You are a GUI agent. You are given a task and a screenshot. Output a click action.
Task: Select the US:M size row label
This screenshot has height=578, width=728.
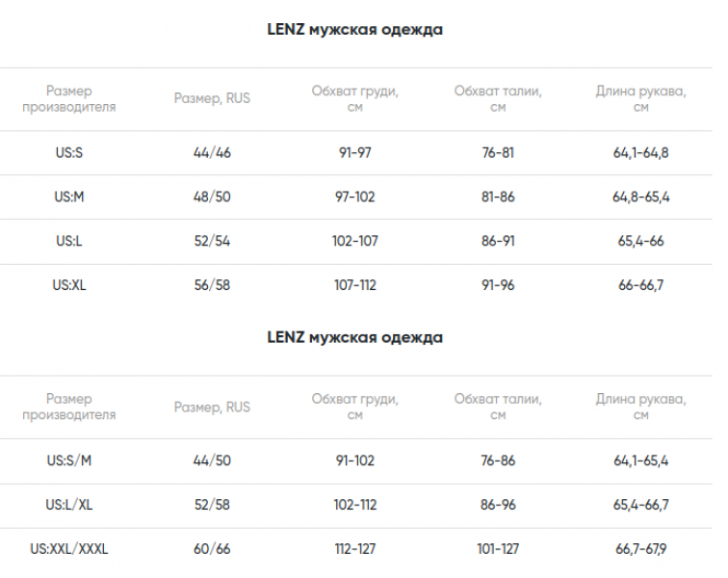coord(68,197)
